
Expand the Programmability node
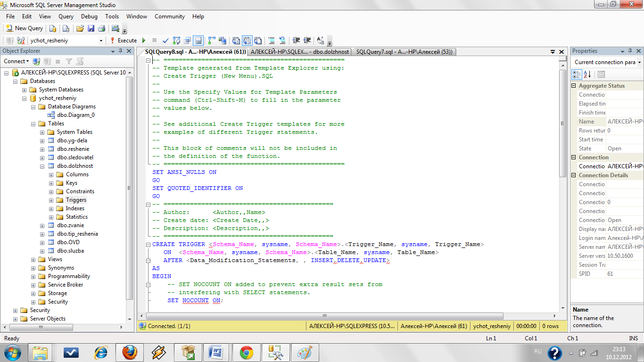33,276
